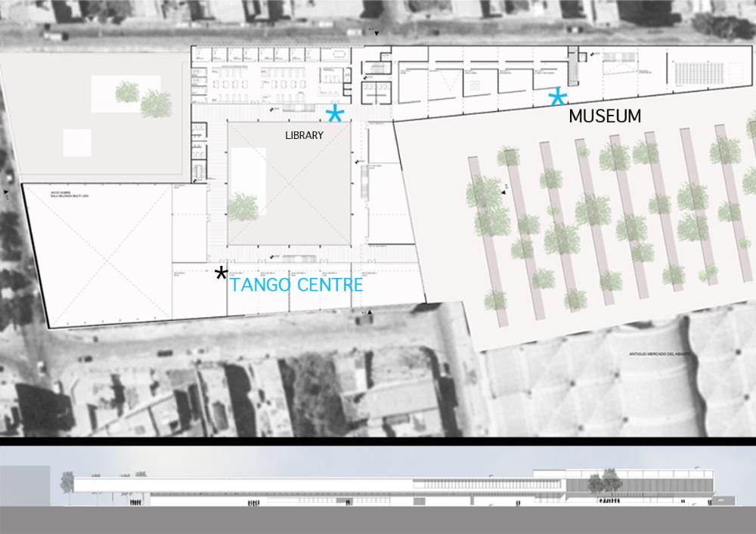
Task: Click the LIBRARY label text
Action: coord(304,136)
